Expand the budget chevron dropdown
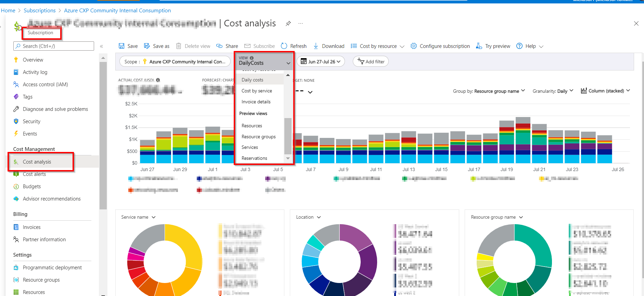 [x=310, y=92]
